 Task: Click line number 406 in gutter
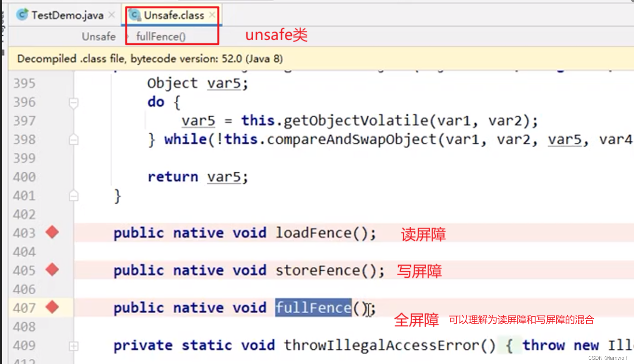click(24, 289)
